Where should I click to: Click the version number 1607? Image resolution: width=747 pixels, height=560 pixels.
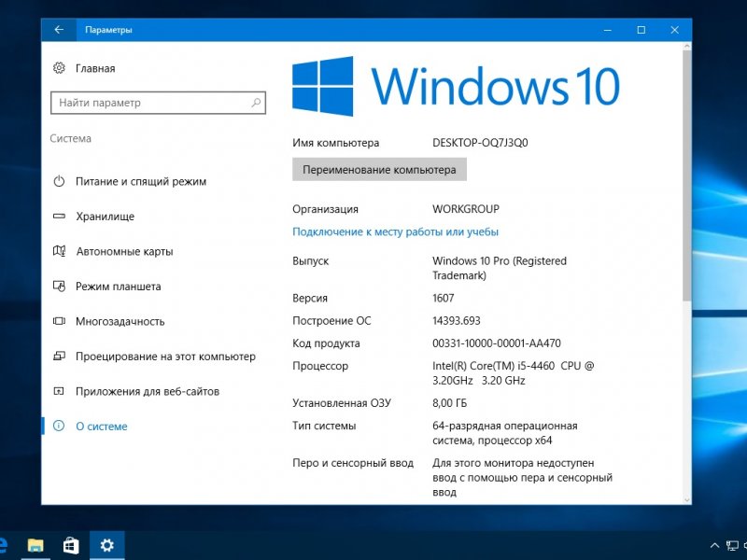[443, 298]
